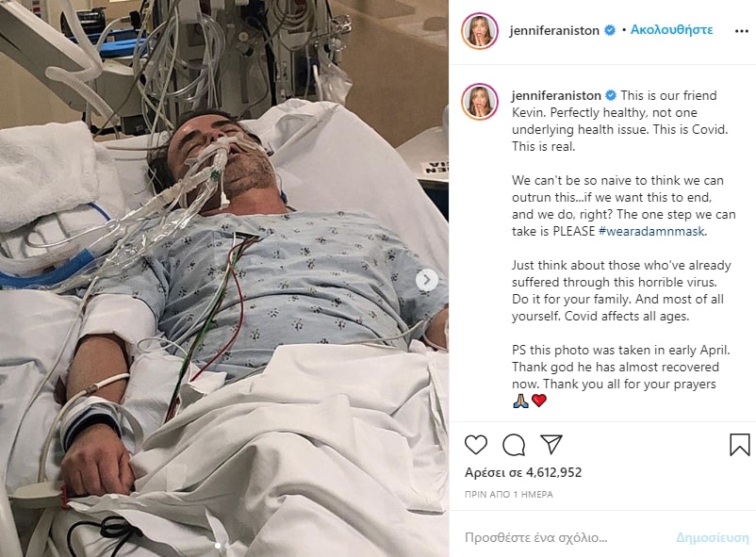View likes count 4,612,952
Viewport: 756px width, 557px height.
click(523, 472)
